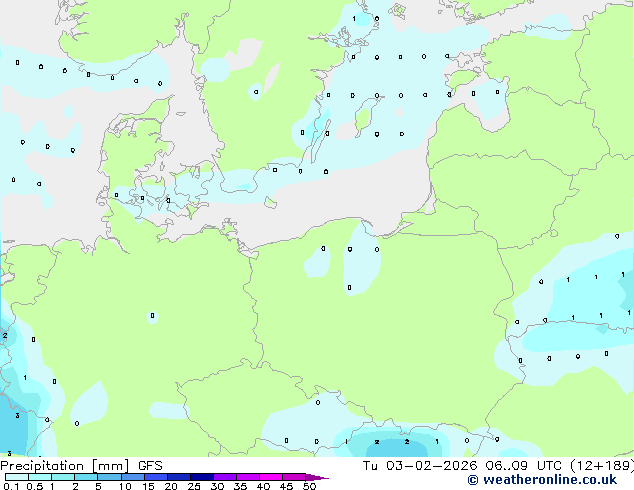This screenshot has height=490, width=634.
Task: Click the (12+189) forecast offset text
Action: click(602, 466)
